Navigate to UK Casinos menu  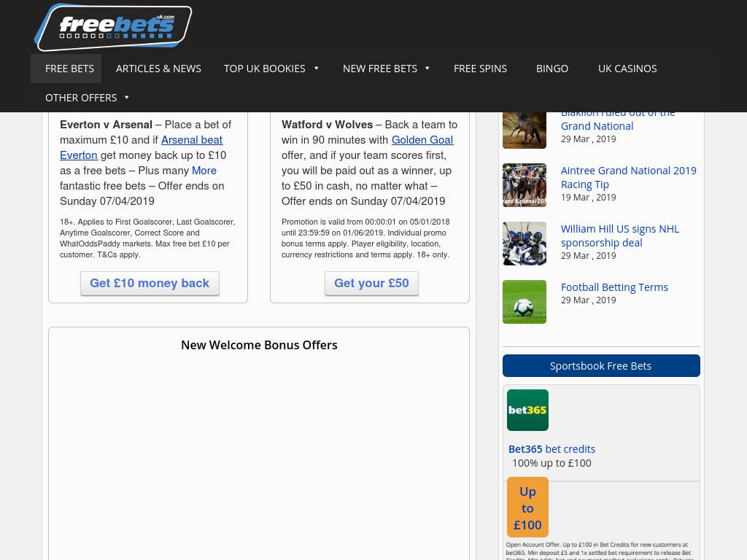point(627,69)
